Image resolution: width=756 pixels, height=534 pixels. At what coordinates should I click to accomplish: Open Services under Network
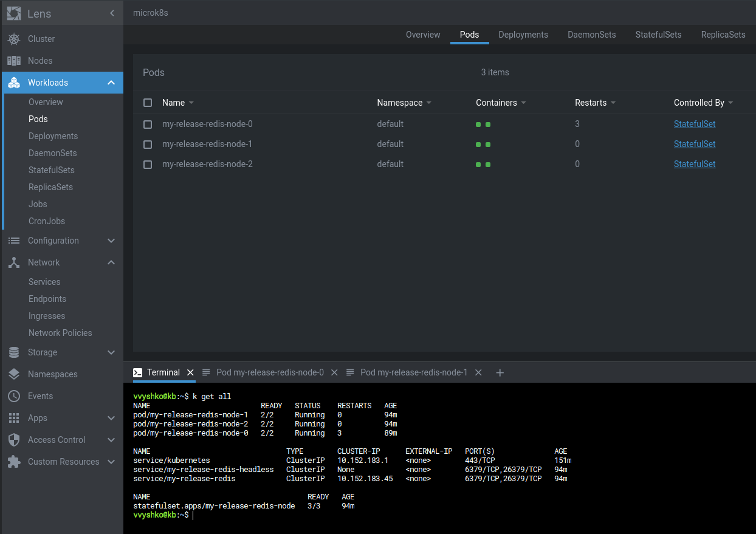click(x=44, y=282)
